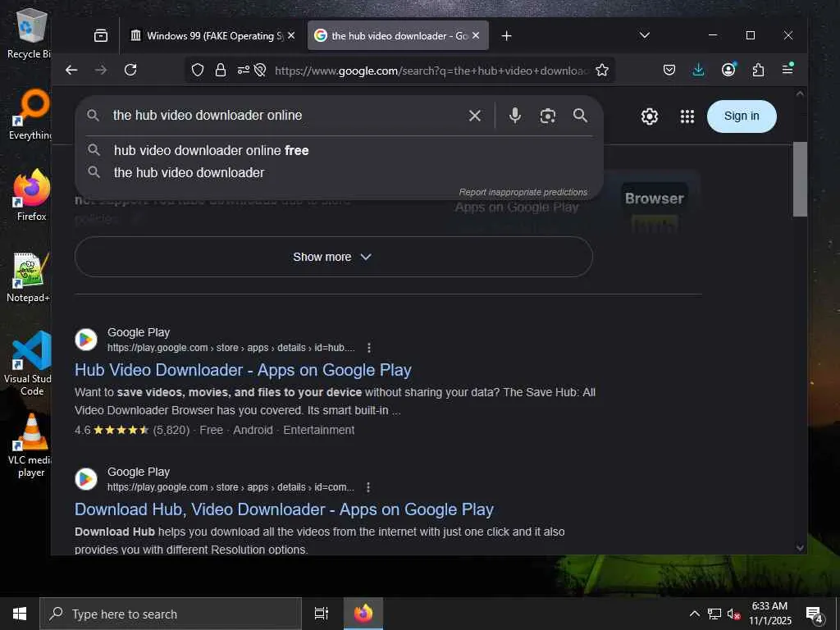This screenshot has height=630, width=840.
Task: Open the Google apps grid
Action: [687, 116]
